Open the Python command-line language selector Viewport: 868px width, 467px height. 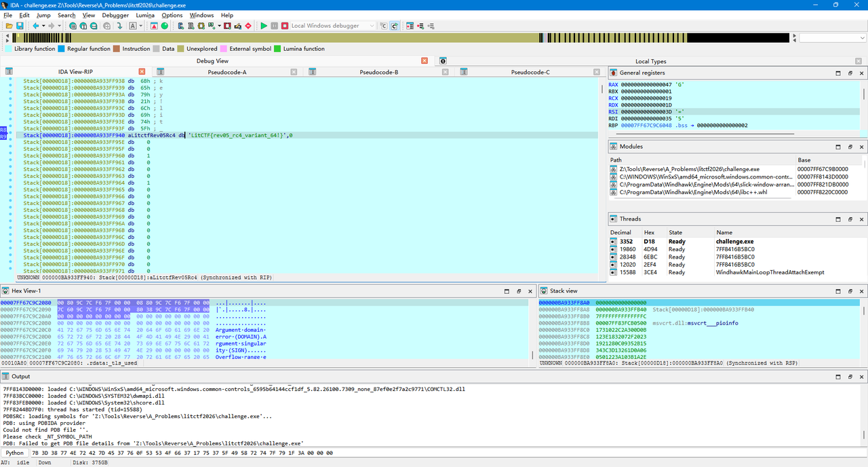[15, 452]
